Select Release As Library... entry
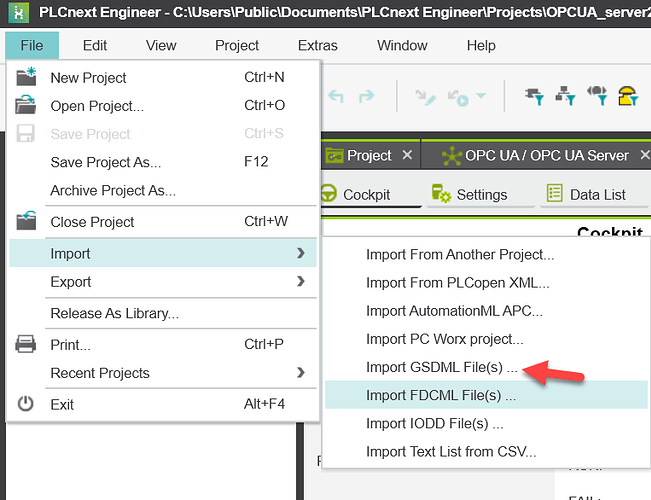This screenshot has height=500, width=651. 163,313
